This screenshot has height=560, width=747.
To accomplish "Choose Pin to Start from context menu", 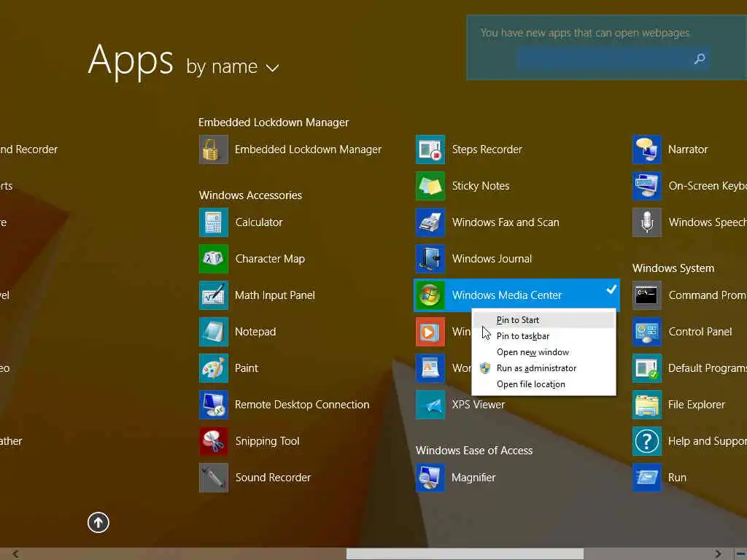I will [x=543, y=320].
